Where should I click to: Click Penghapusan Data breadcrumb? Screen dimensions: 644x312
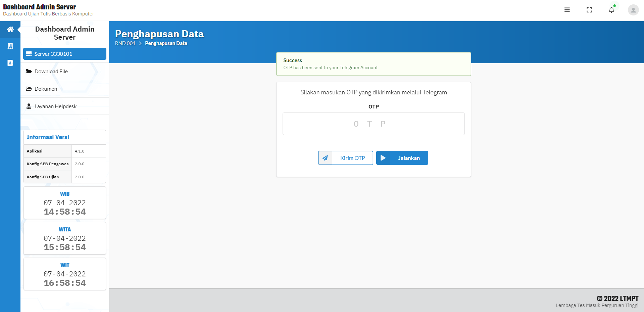pyautogui.click(x=166, y=43)
